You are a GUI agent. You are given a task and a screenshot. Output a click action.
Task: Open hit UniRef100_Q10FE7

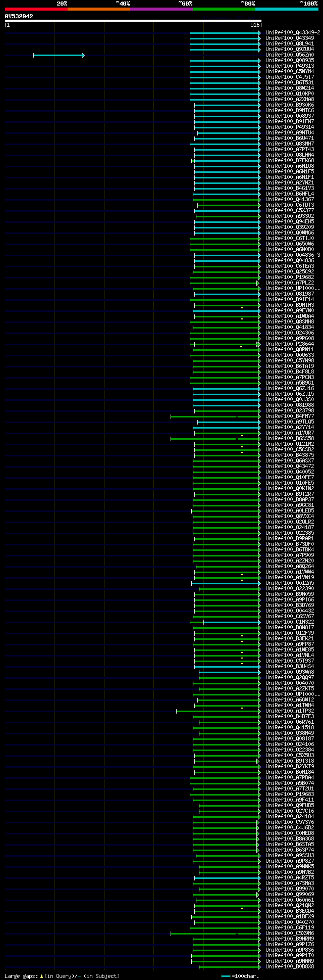[x=290, y=478]
